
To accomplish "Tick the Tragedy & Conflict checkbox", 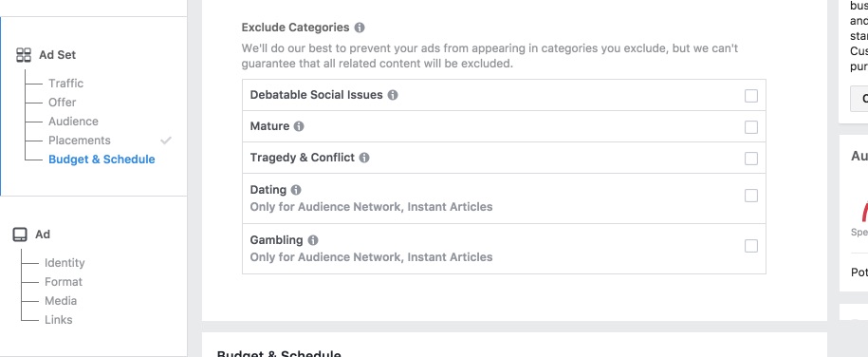I will click(751, 159).
